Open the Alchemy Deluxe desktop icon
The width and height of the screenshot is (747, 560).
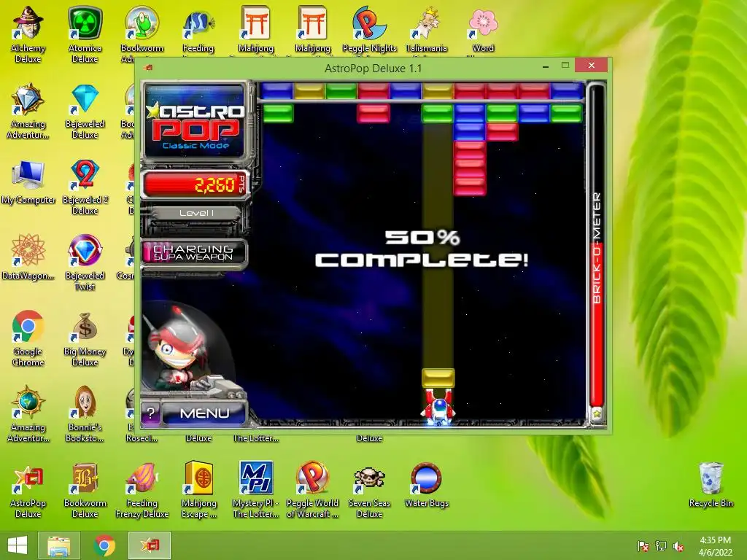pos(28,35)
